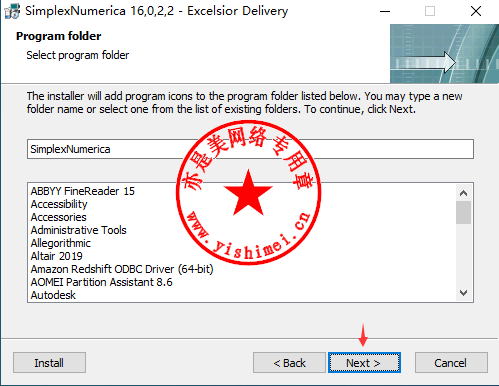Click the list scrollbar up arrow

point(463,193)
